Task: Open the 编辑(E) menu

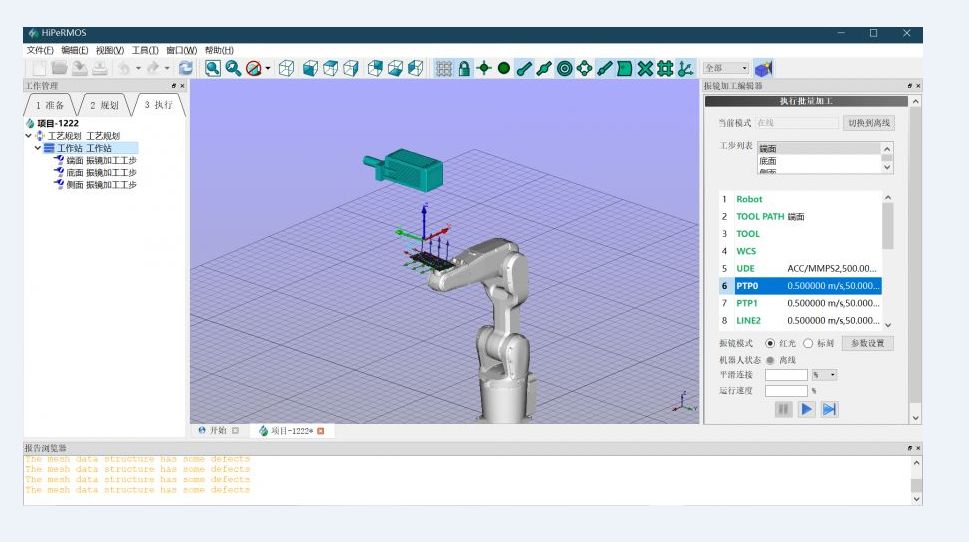Action: tap(75, 50)
